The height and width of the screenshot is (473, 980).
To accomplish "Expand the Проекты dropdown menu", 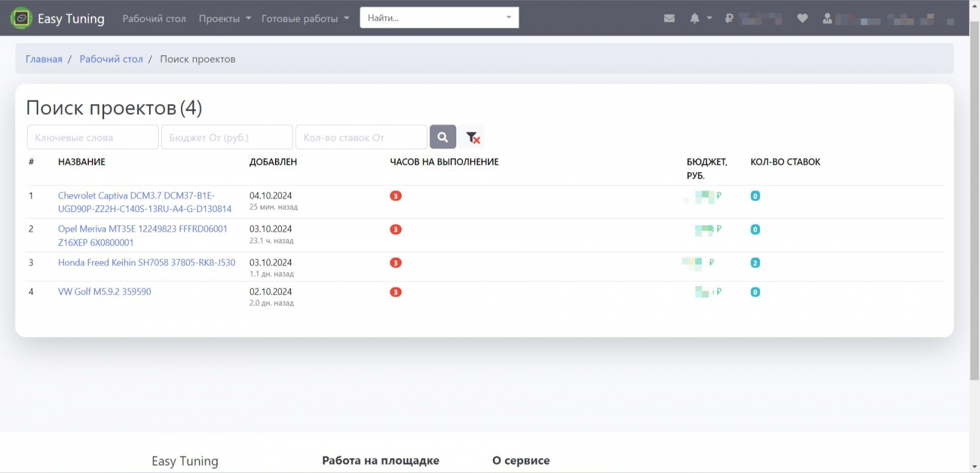I will 225,18.
